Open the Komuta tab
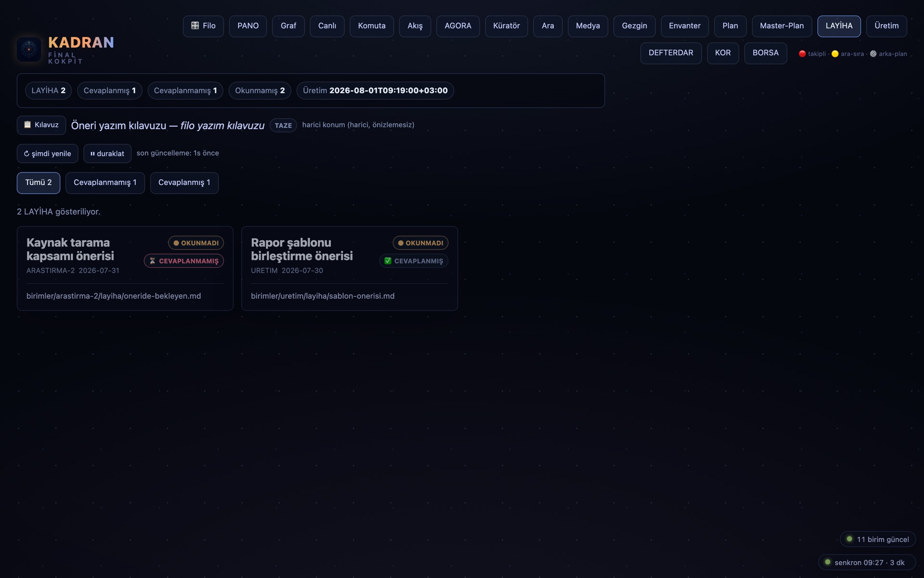 pos(372,26)
